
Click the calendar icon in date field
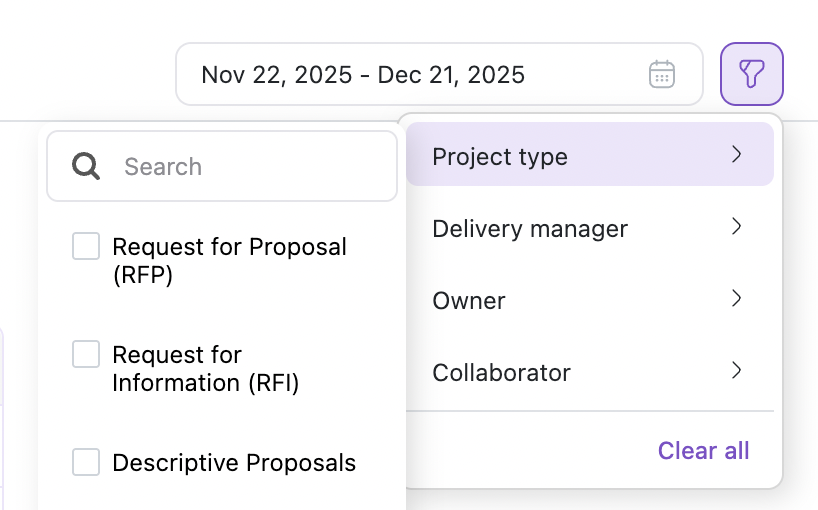(x=662, y=74)
